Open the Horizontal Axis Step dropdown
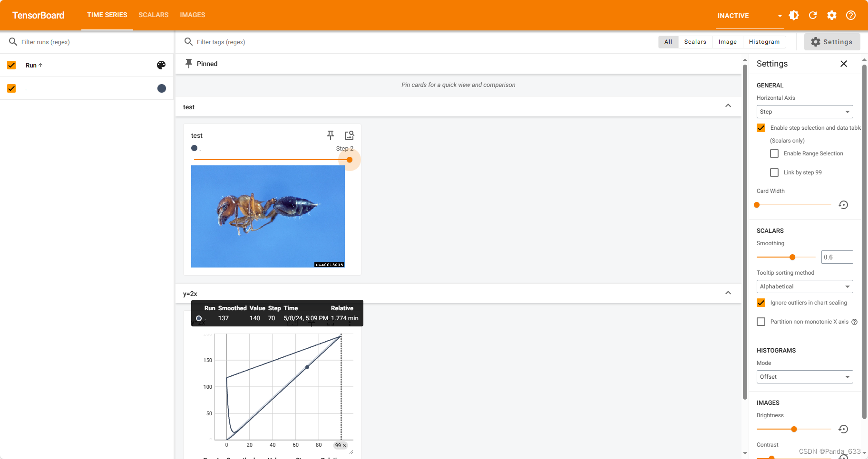 click(x=805, y=112)
